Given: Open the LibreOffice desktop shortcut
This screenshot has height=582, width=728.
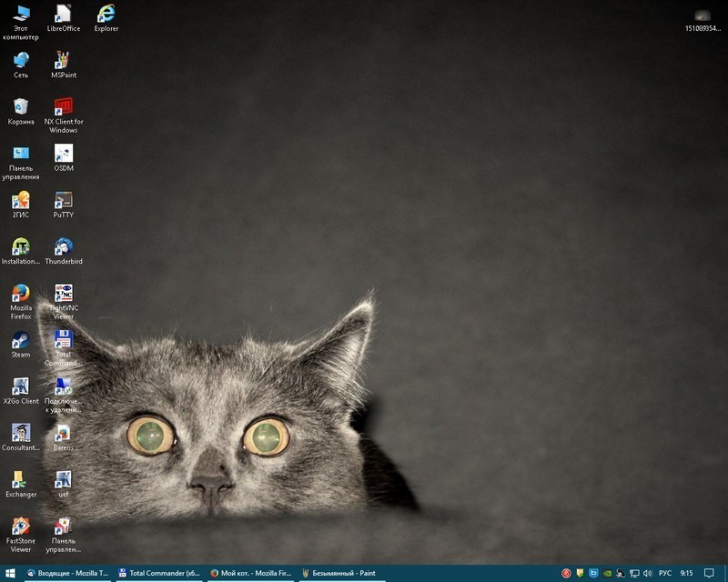Looking at the screenshot, I should pyautogui.click(x=63, y=14).
